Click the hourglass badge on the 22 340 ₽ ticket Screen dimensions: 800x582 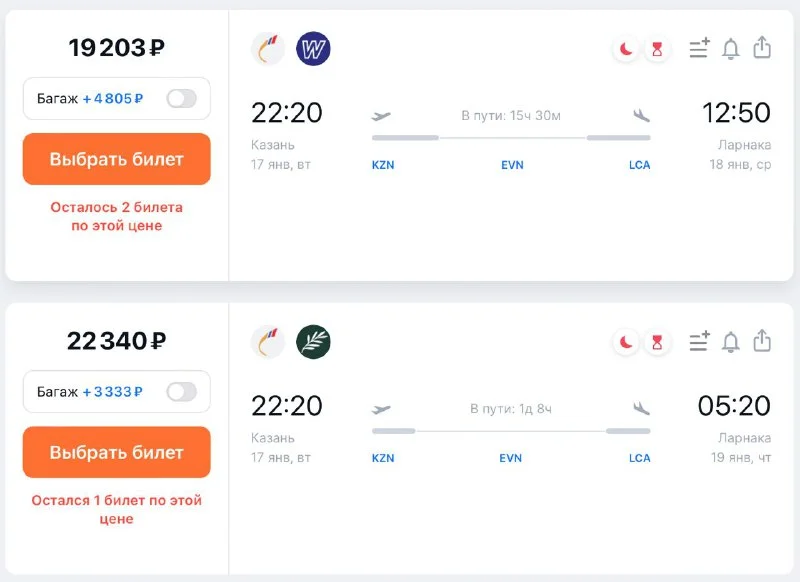(657, 343)
